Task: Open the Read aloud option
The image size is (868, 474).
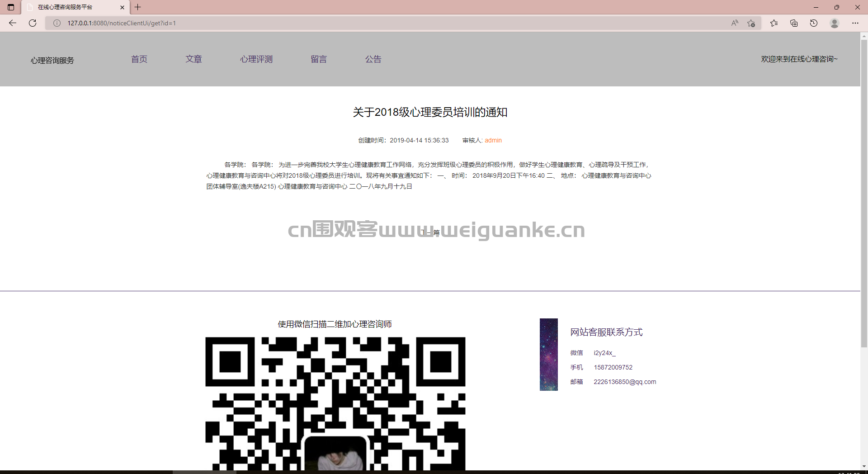Action: point(735,23)
